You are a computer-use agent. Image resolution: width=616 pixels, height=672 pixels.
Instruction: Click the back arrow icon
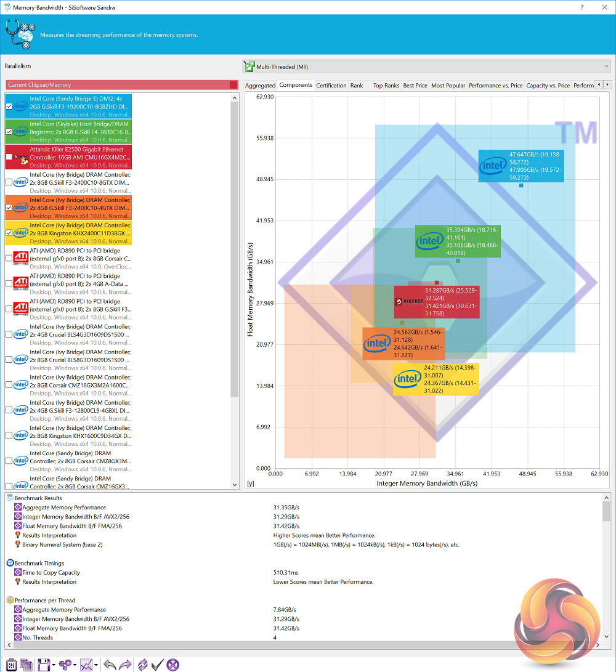(x=110, y=665)
